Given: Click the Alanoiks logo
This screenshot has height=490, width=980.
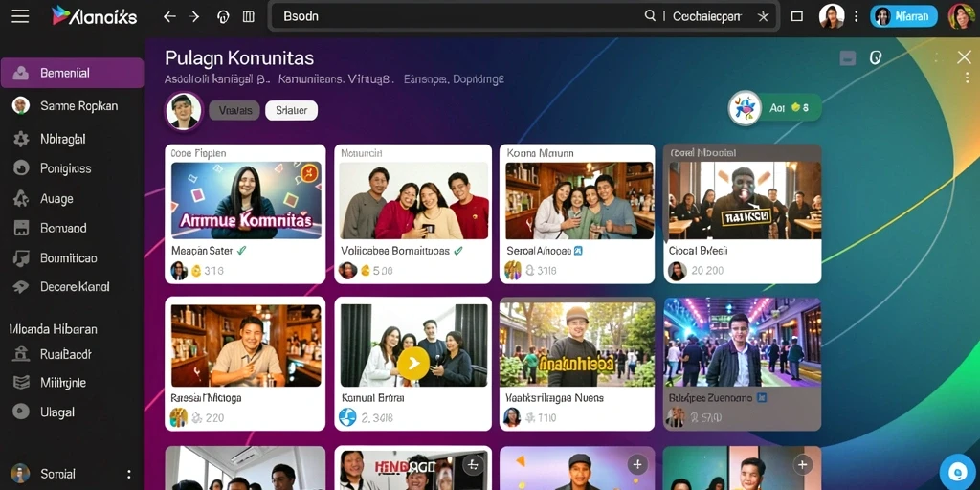Looking at the screenshot, I should [x=95, y=16].
